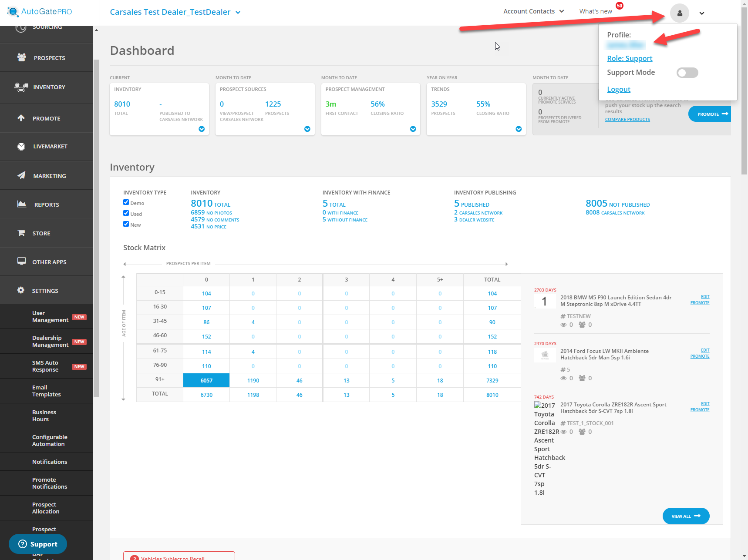Viewport: 748px width, 560px height.
Task: Uncheck the Demo inventory type checkbox
Action: (x=126, y=202)
